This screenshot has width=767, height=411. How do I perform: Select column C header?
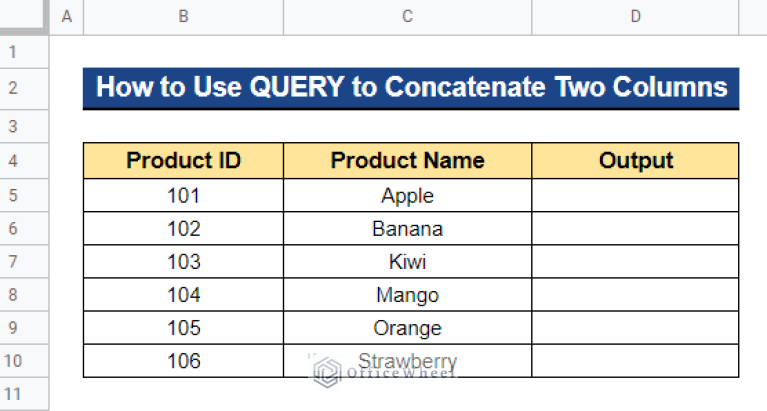coord(407,17)
